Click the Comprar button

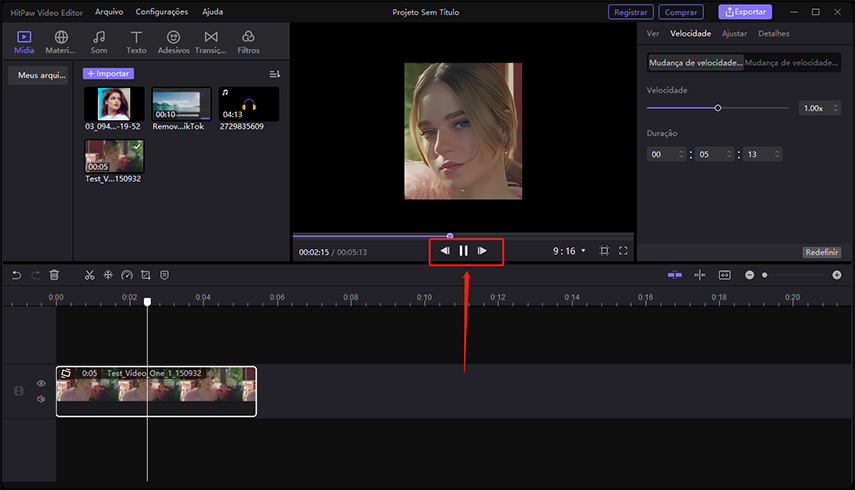(x=681, y=12)
